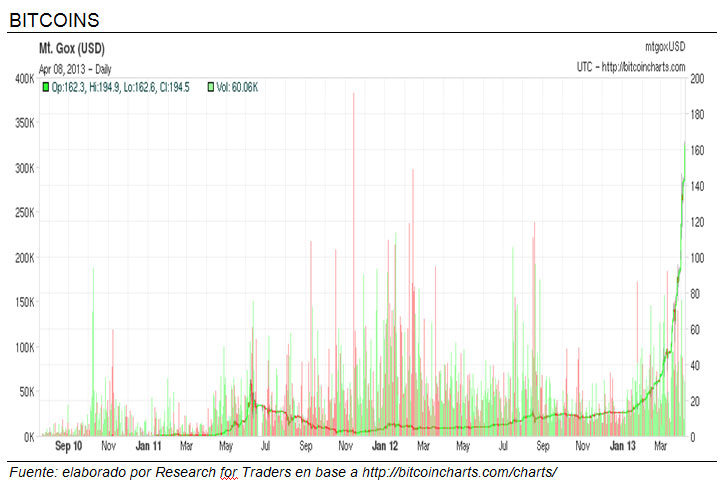Click the 400K volume axis label
Viewport: 724px width, 490px height.
(x=24, y=79)
